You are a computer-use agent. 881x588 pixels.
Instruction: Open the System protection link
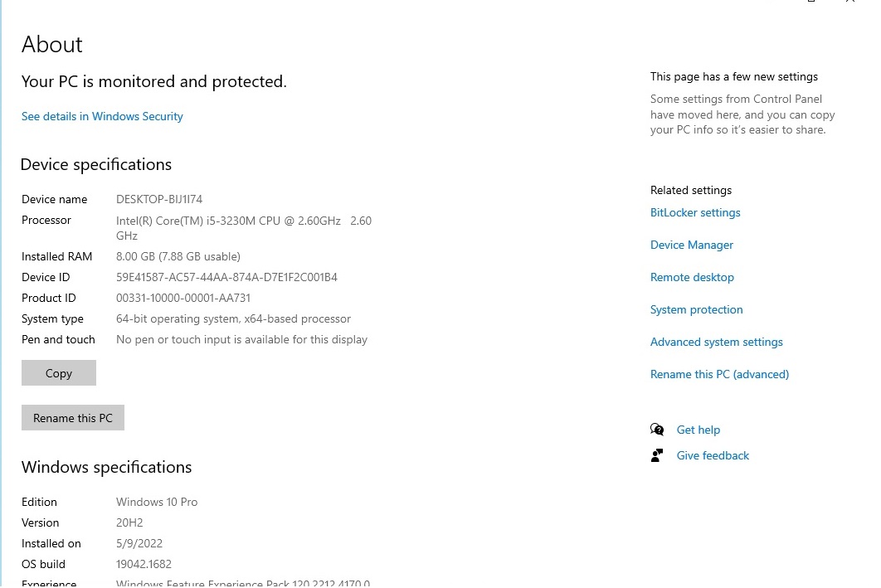tap(696, 309)
